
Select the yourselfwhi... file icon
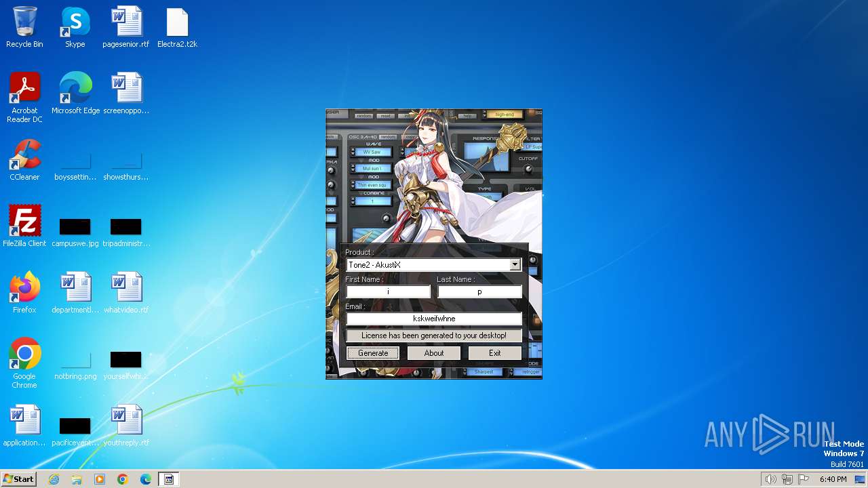pyautogui.click(x=126, y=365)
